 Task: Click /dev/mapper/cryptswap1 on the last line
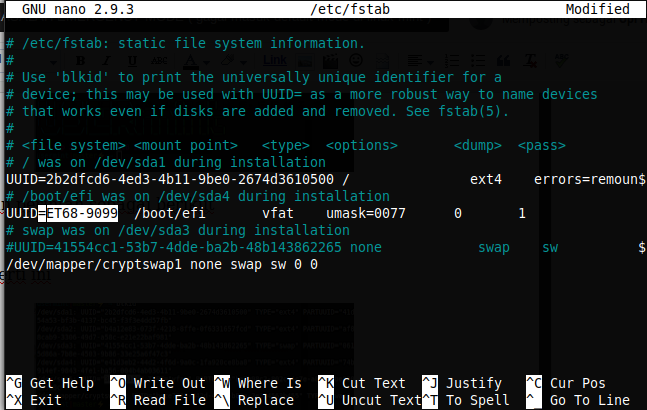94,264
